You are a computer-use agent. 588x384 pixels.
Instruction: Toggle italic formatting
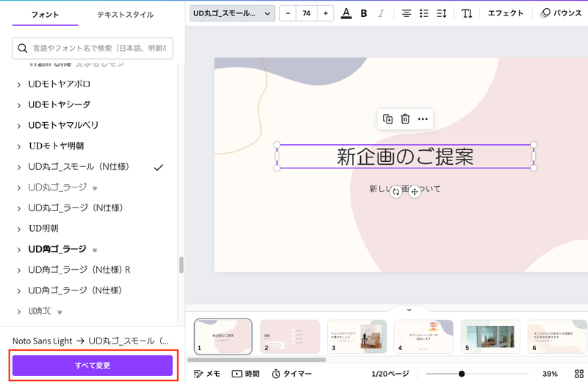[x=381, y=13]
